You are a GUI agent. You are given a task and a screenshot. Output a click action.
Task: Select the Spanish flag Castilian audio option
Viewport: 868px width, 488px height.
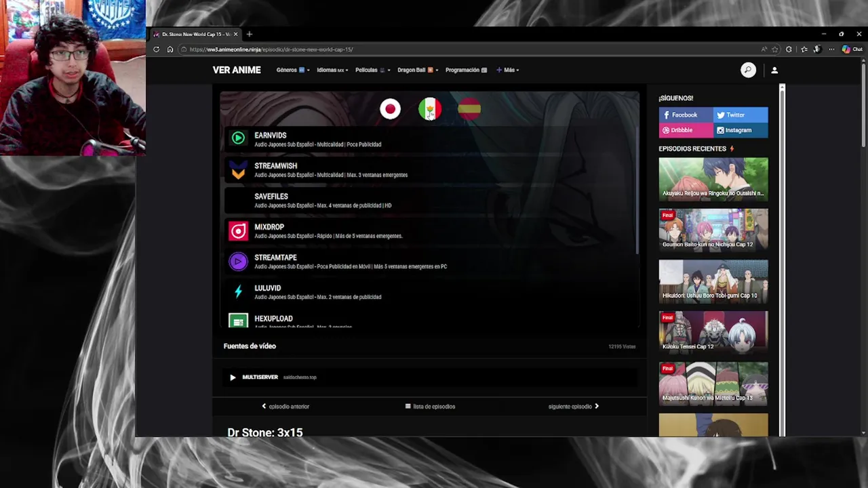[x=469, y=108]
